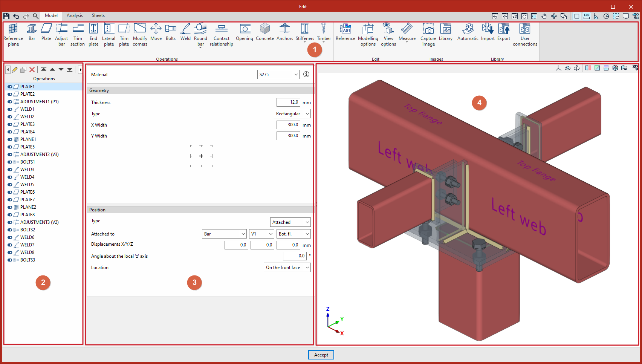
Task: Hide the BOLTS1 operation
Action: click(x=10, y=162)
